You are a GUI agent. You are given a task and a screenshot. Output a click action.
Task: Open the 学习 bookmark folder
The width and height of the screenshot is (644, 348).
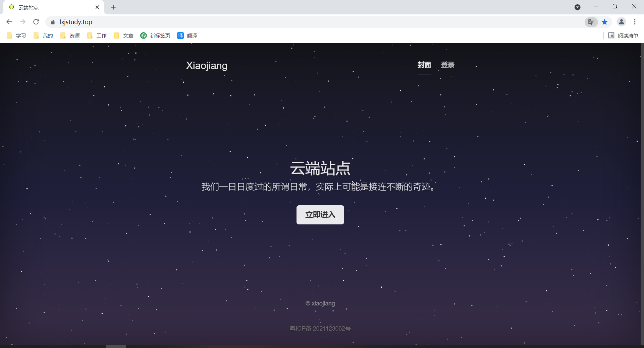coord(16,36)
